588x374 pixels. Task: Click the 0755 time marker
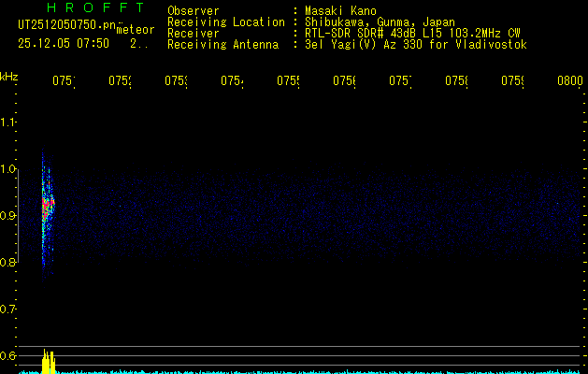coord(288,80)
